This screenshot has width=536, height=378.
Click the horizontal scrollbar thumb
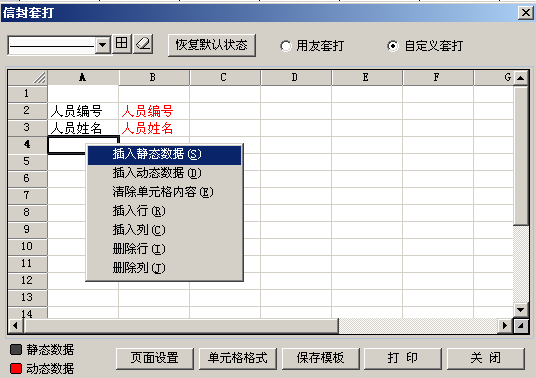(181, 325)
